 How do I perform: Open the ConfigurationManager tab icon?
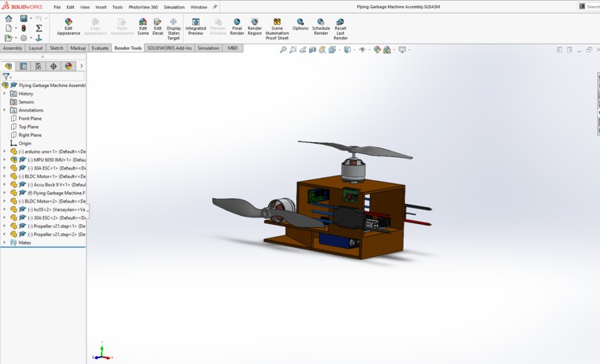(x=38, y=66)
